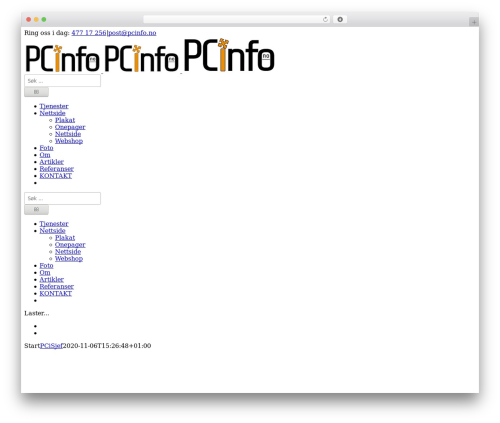
Task: Click the red close window dot
Action: click(29, 20)
